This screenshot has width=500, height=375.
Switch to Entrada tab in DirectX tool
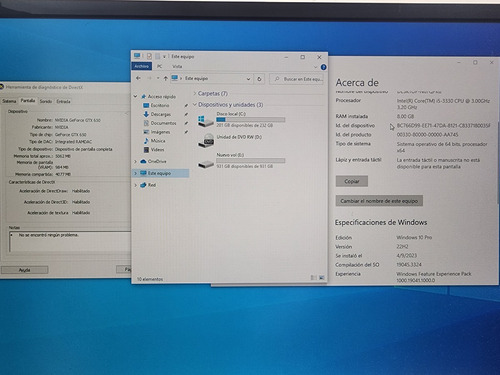(63, 101)
